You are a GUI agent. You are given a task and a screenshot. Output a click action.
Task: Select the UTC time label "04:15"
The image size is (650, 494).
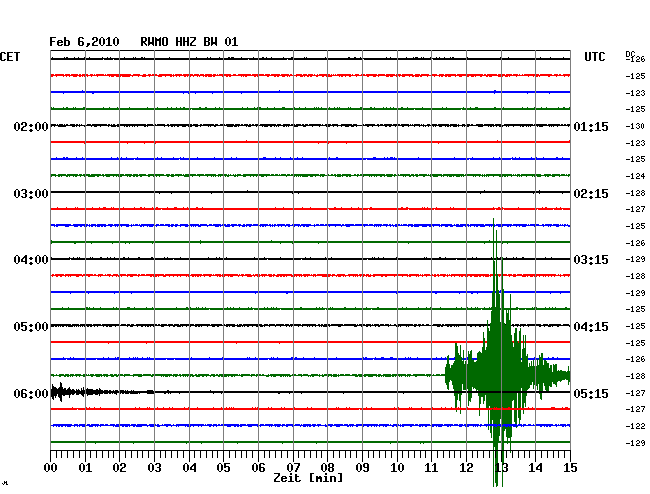[591, 327]
